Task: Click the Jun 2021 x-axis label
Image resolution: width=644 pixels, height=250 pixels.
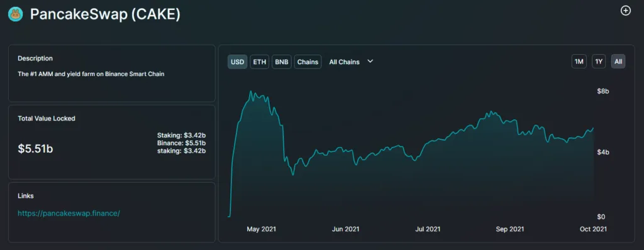Action: [x=345, y=229]
